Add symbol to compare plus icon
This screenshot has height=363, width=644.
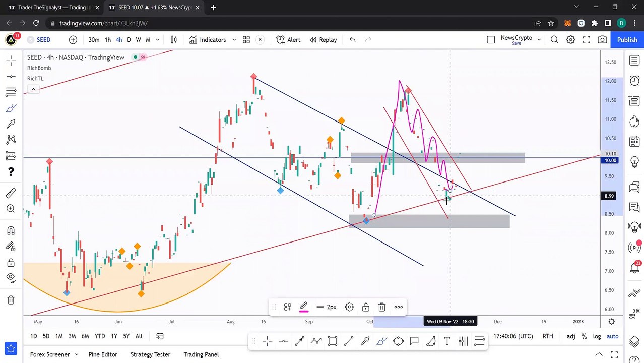(x=73, y=40)
